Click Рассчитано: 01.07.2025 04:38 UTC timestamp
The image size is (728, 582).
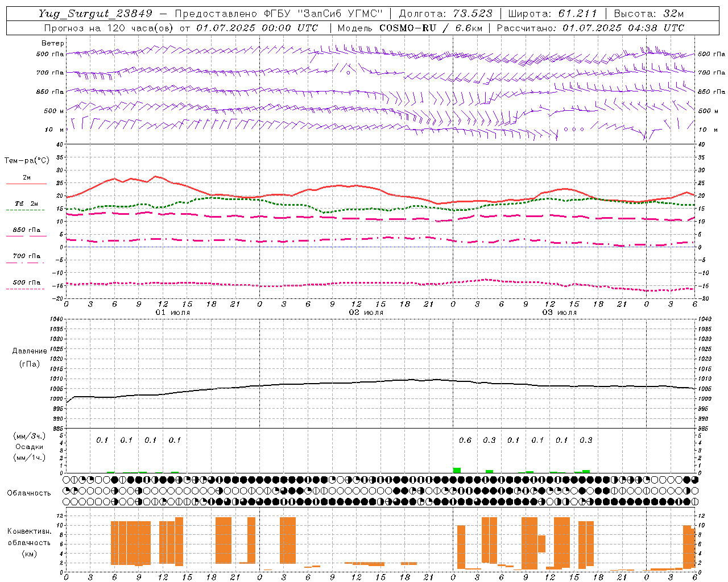coord(590,28)
